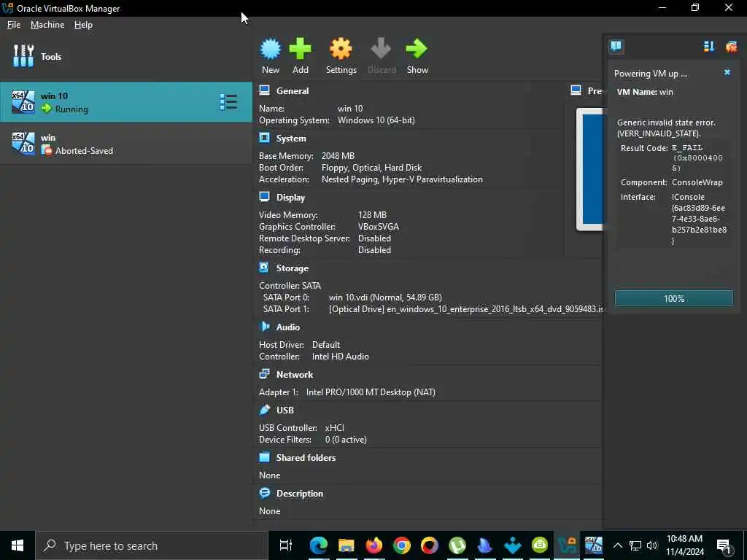Image resolution: width=747 pixels, height=560 pixels.
Task: Open the win 10 machine tools list icon
Action: tap(228, 102)
